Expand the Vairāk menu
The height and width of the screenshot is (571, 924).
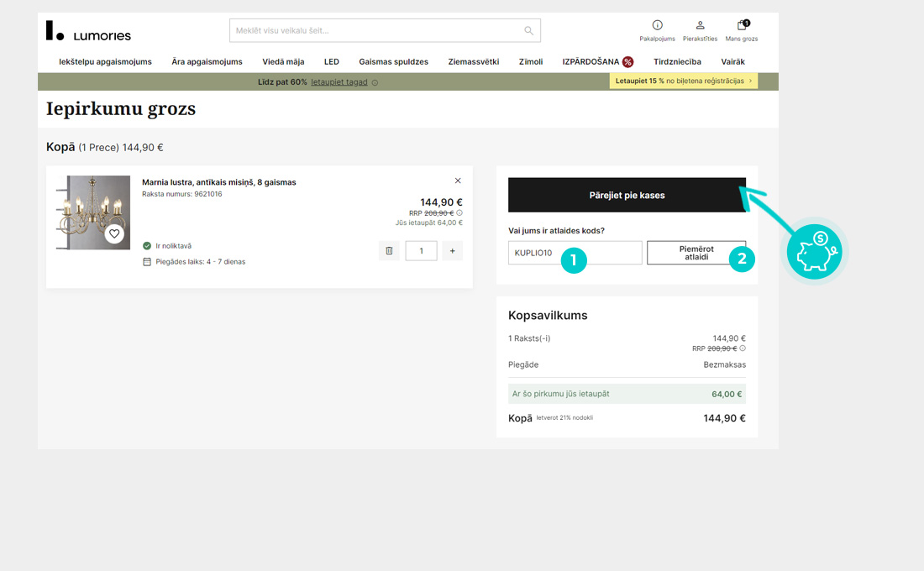point(732,62)
